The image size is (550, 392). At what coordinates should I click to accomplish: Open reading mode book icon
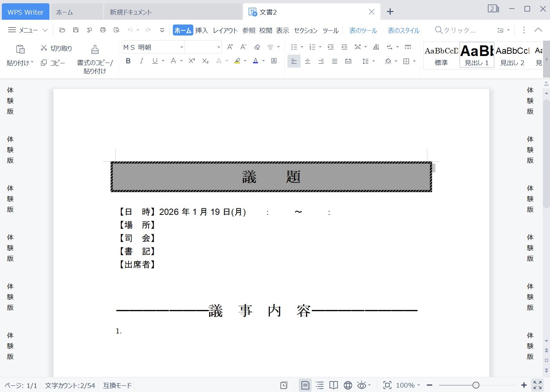click(333, 385)
